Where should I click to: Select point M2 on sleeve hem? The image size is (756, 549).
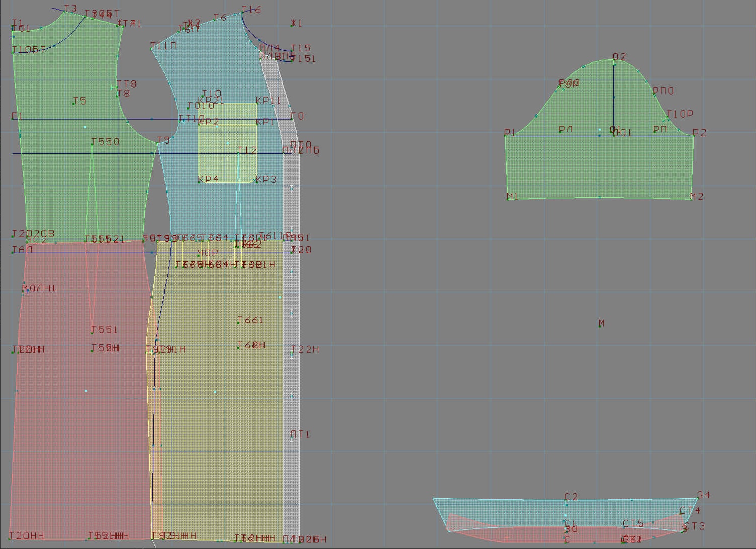[691, 198]
